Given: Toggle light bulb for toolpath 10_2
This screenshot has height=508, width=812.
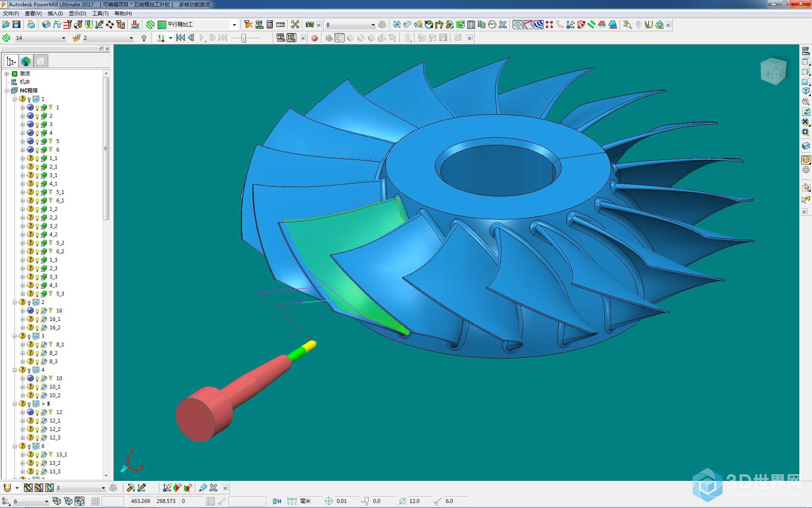Looking at the screenshot, I should 37,396.
